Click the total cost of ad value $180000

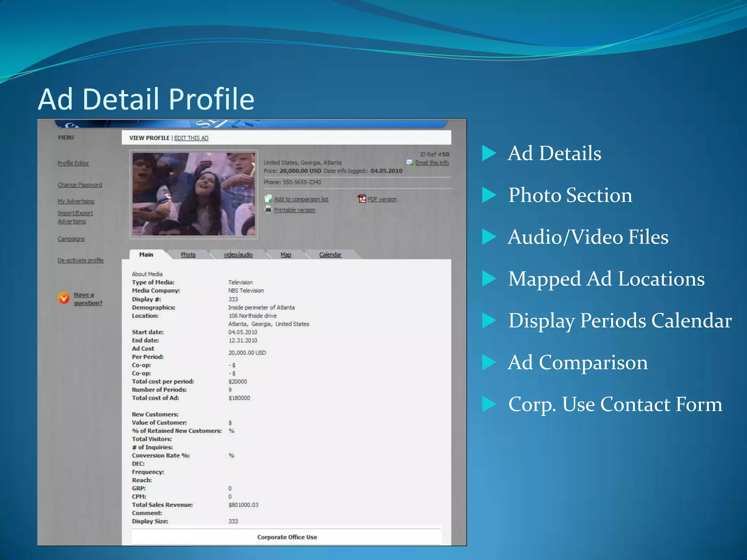[x=239, y=398]
